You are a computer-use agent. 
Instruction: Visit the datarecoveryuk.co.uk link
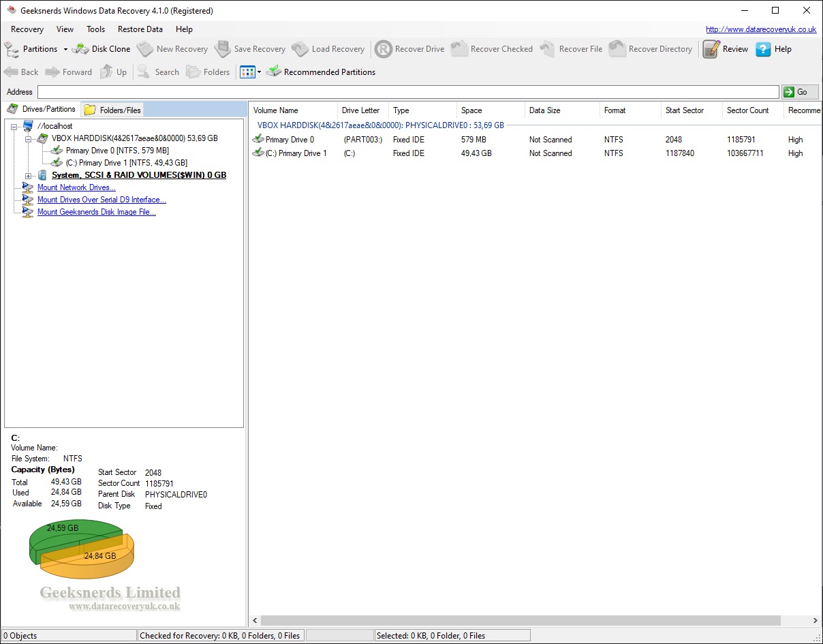(x=761, y=29)
